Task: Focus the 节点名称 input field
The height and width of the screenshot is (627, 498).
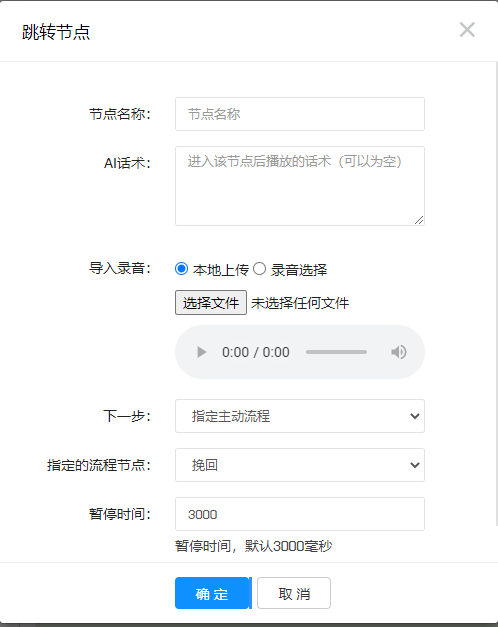Action: coord(300,114)
